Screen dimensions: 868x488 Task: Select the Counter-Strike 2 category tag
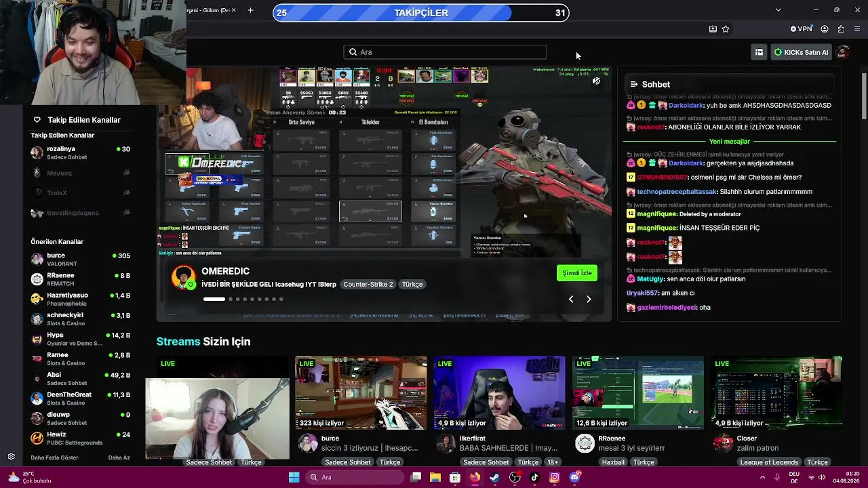coord(368,284)
